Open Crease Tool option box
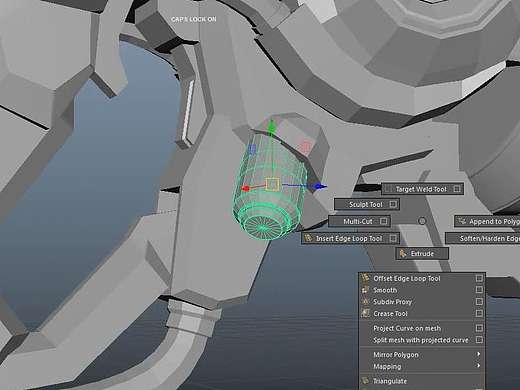This screenshot has width=520, height=390. (x=479, y=313)
